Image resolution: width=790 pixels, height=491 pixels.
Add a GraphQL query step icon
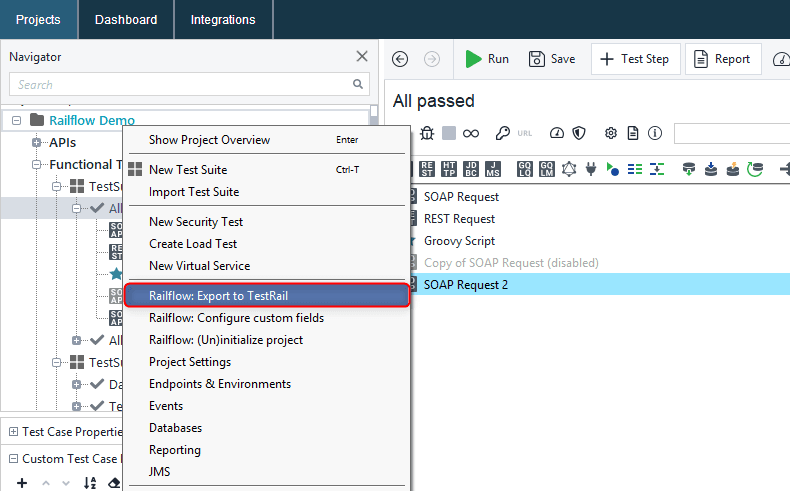click(x=524, y=169)
